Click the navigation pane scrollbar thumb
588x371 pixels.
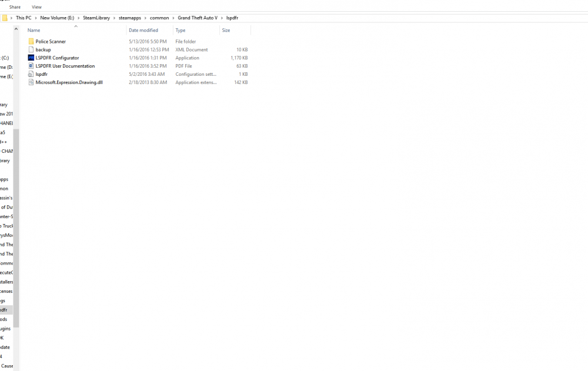16,228
